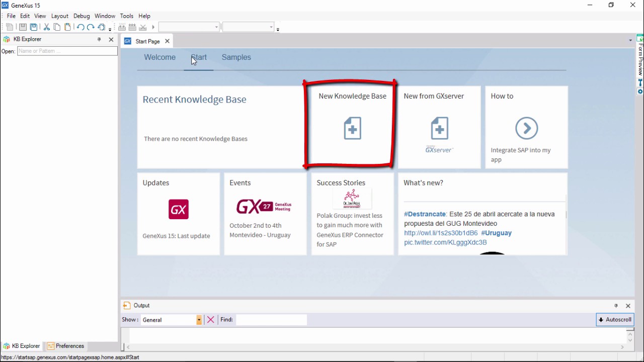The width and height of the screenshot is (644, 362).
Task: Open the window list dropdown arrow at right
Action: click(630, 40)
